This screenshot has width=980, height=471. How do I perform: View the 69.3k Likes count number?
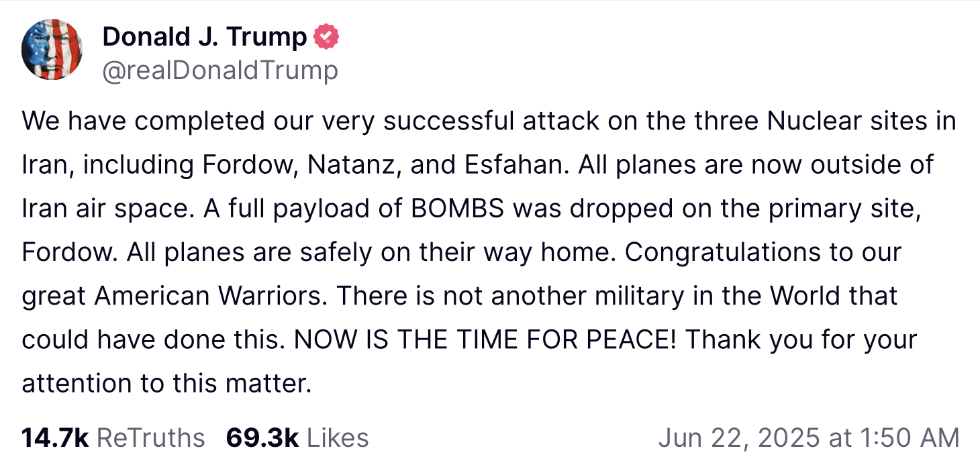coord(262,438)
